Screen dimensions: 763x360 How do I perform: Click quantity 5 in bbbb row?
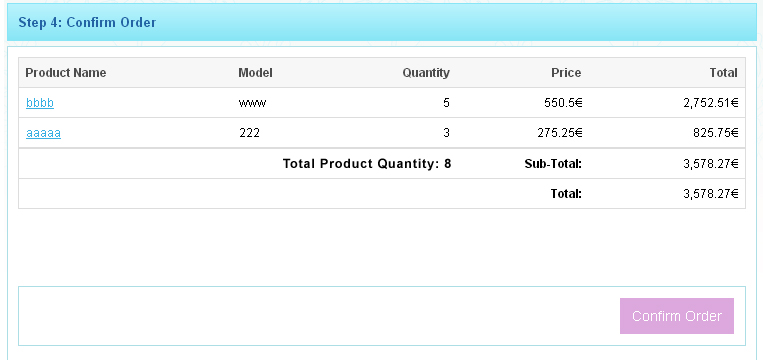(446, 103)
